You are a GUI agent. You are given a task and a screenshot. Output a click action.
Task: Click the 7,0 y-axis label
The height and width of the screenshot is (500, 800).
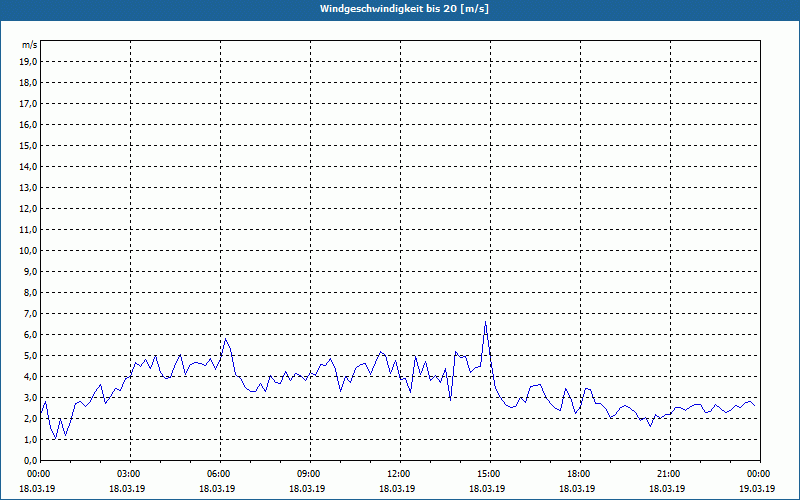tap(31, 314)
